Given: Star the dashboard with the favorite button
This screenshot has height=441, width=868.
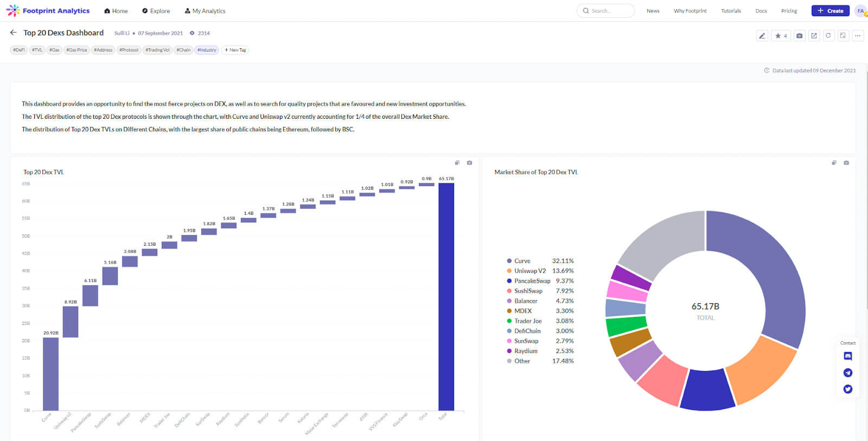Looking at the screenshot, I should (x=781, y=36).
